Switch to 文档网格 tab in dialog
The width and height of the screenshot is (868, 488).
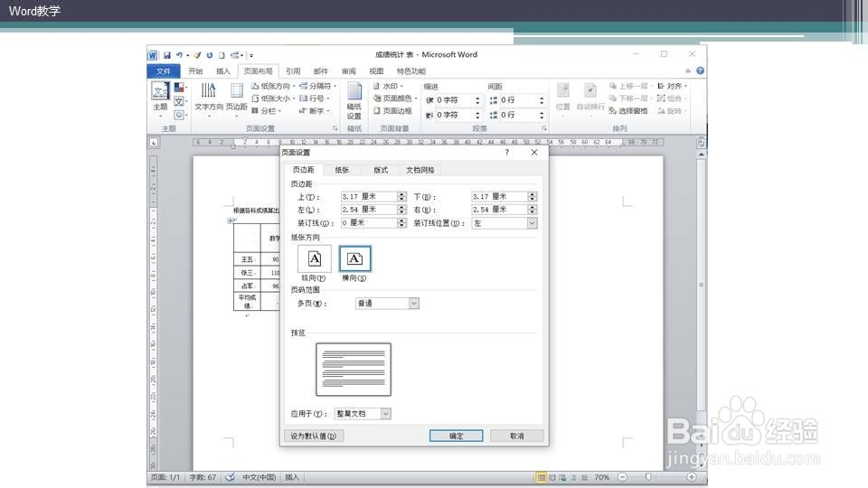coord(420,170)
